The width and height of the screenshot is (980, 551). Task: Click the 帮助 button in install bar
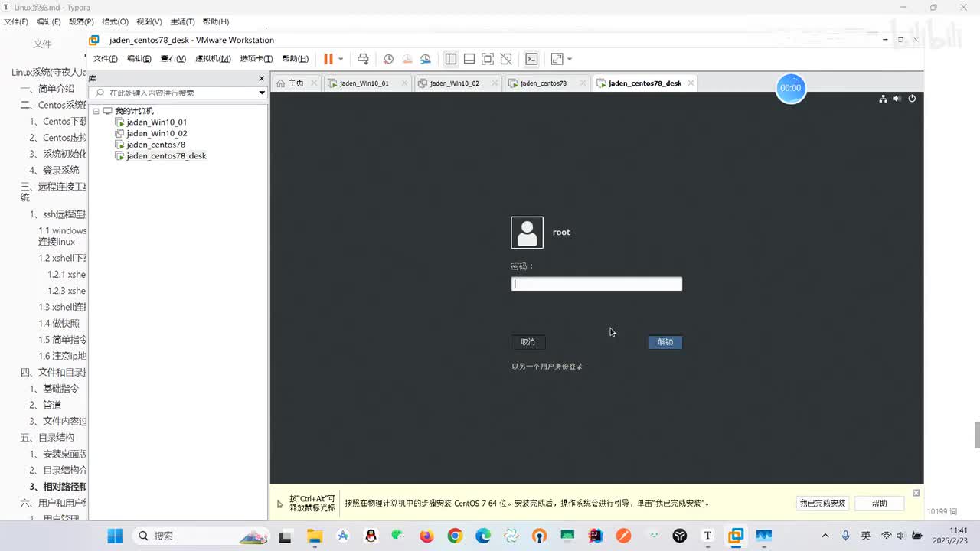879,503
